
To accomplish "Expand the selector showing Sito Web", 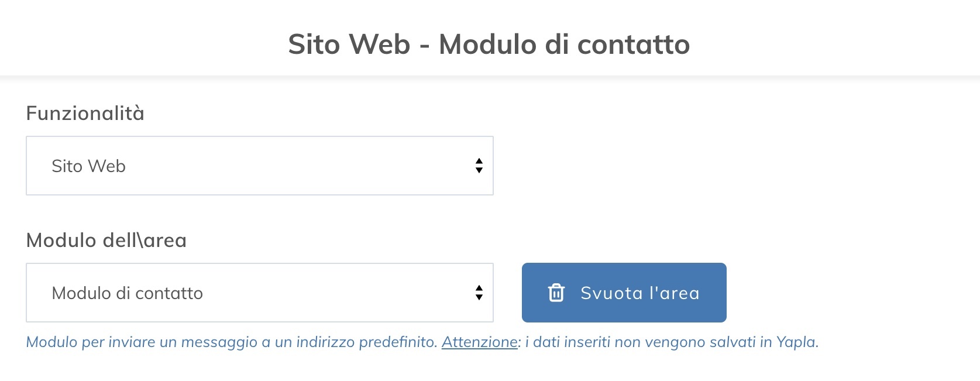I will coord(260,166).
